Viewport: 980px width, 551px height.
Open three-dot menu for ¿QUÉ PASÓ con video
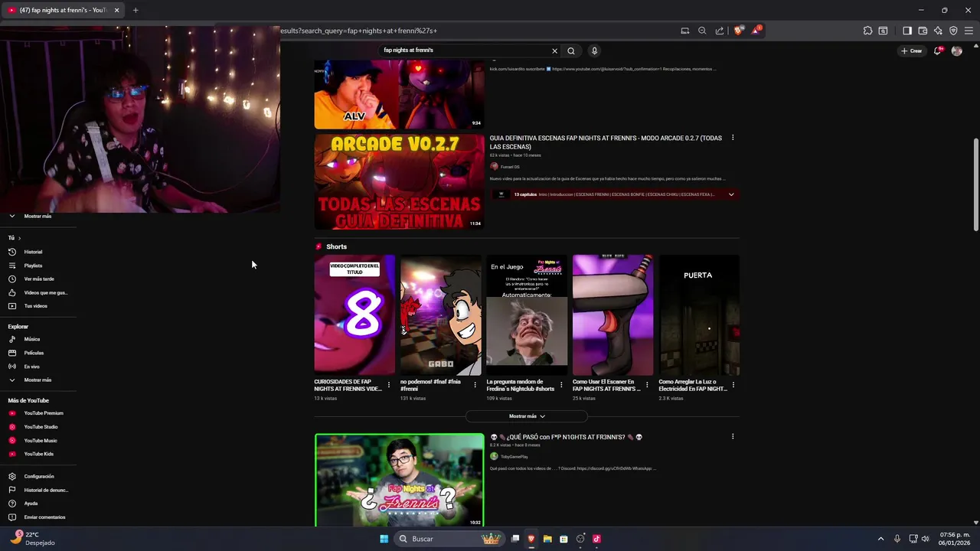pos(733,437)
